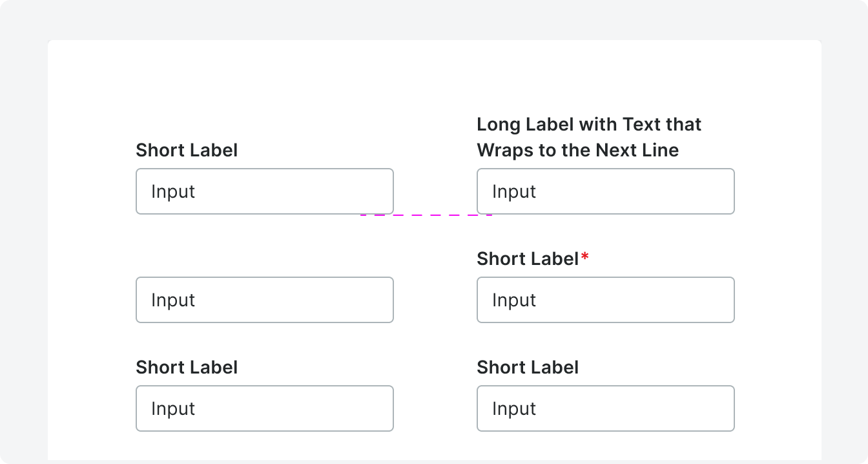Click the Short Label text beside the asterisk
This screenshot has height=464, width=868.
point(527,258)
